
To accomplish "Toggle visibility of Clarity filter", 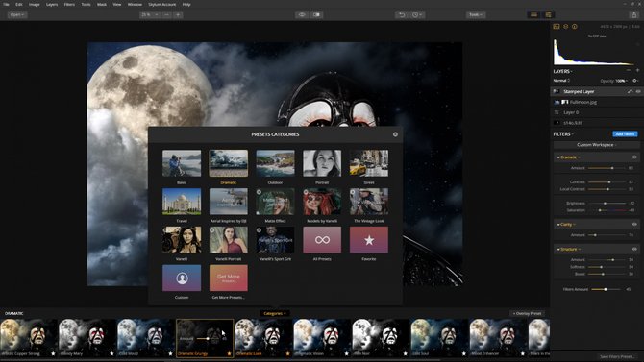I will [x=634, y=224].
